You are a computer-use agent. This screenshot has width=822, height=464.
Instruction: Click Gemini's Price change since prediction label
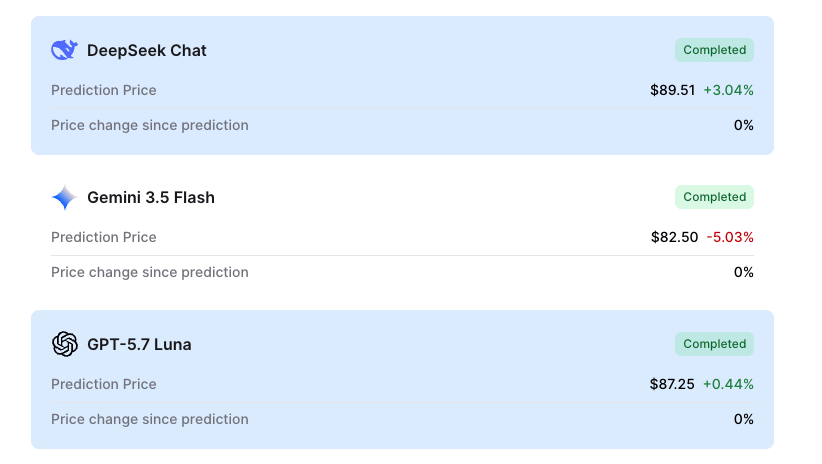tap(149, 272)
